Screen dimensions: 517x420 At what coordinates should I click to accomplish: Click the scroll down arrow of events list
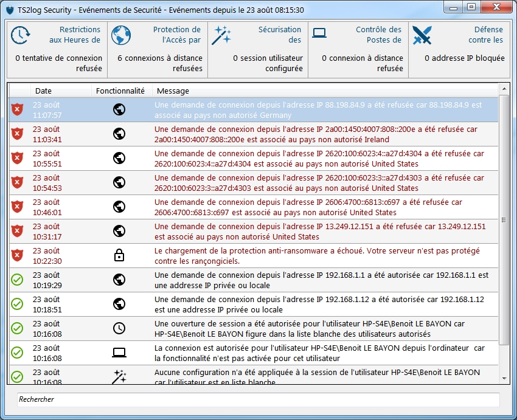point(504,379)
